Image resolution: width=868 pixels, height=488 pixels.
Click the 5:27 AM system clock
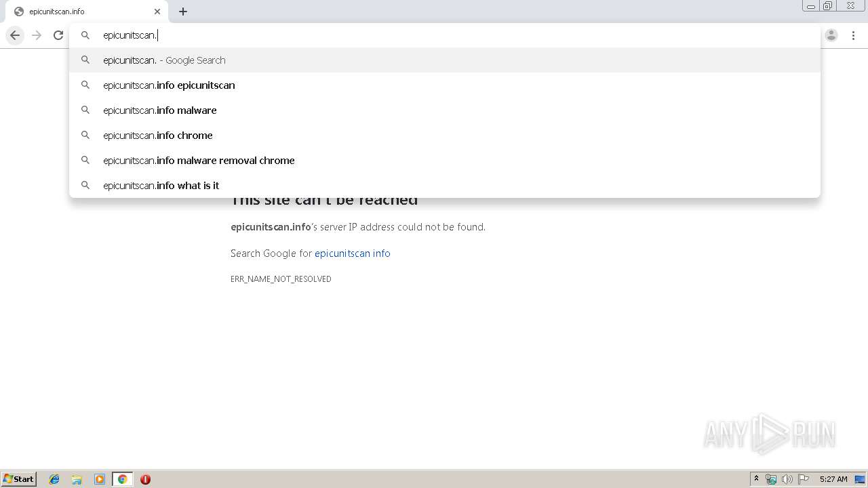(x=833, y=479)
